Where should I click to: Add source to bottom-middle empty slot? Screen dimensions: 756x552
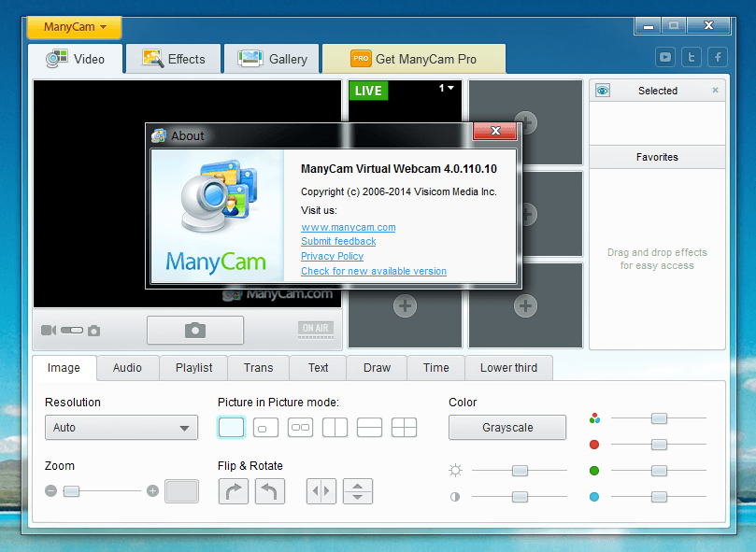tap(405, 305)
